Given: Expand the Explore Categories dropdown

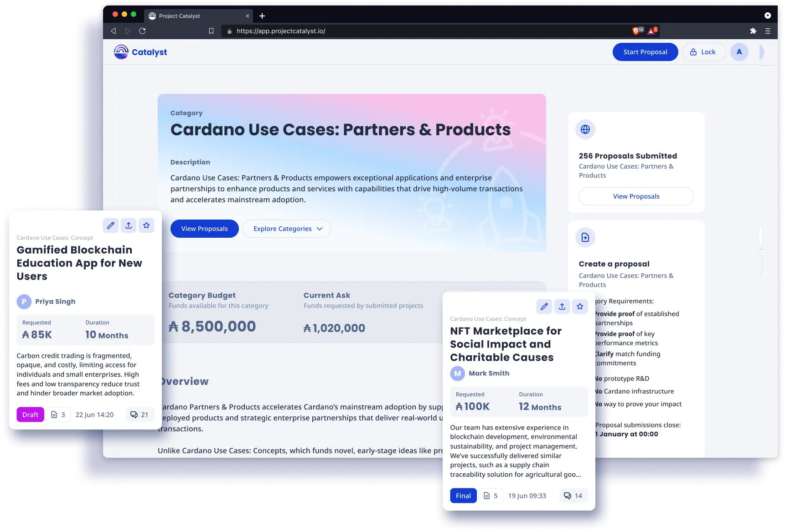Looking at the screenshot, I should click(x=287, y=229).
